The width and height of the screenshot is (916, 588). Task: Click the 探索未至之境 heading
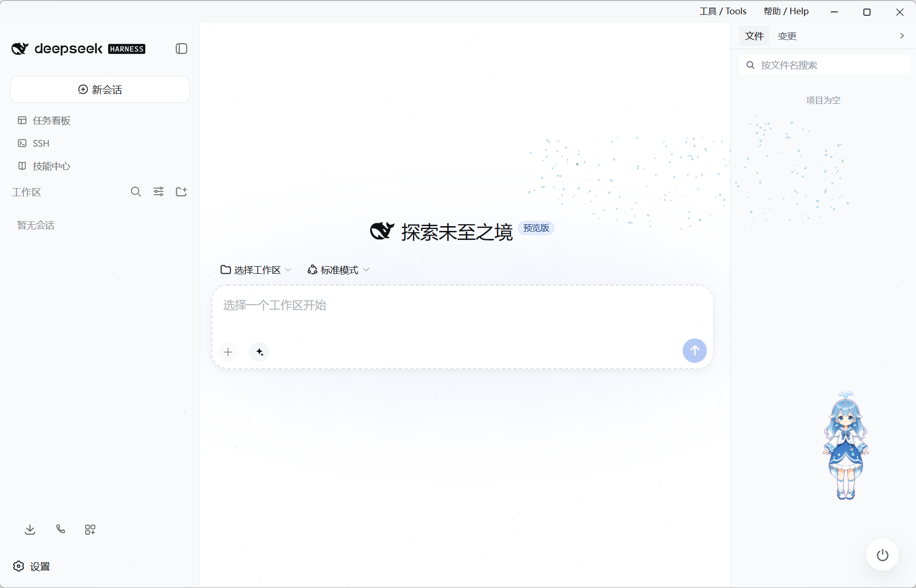[x=457, y=232]
